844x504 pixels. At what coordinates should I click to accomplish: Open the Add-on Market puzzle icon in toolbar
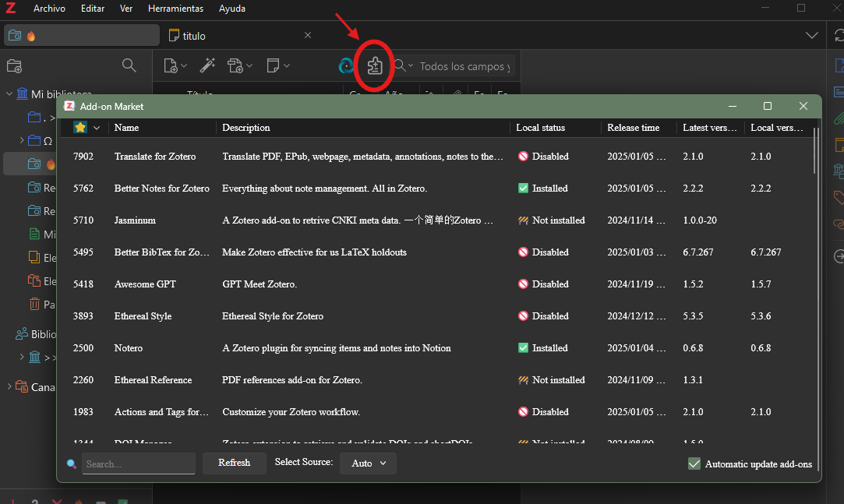pos(375,66)
